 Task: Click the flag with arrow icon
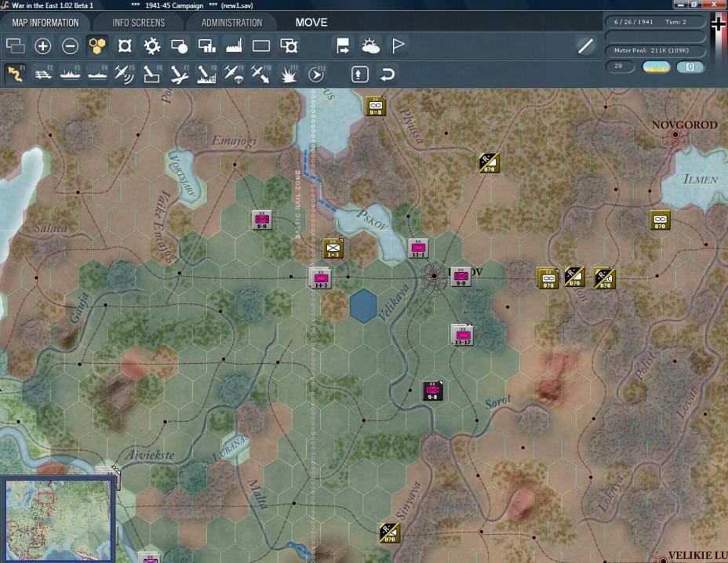point(343,46)
